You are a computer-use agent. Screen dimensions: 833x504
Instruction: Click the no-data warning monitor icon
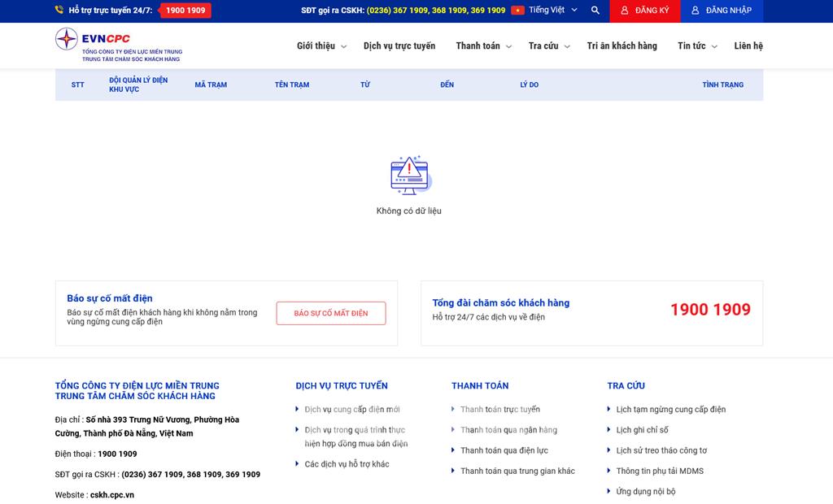[409, 175]
